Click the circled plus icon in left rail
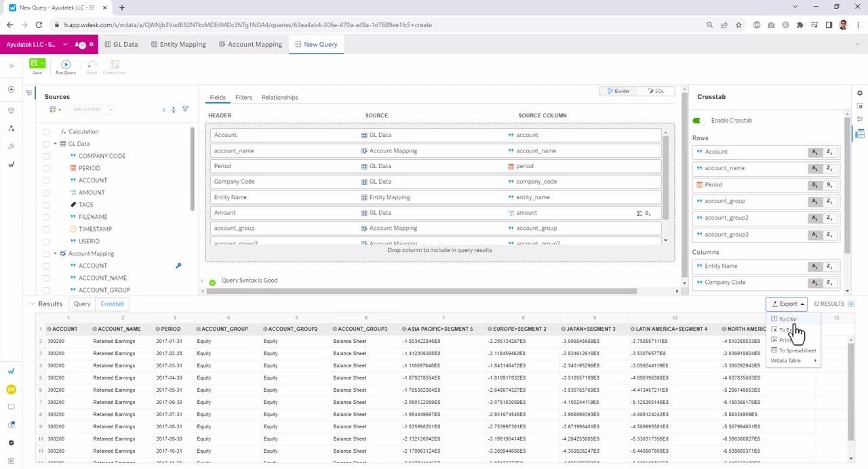 point(12,89)
